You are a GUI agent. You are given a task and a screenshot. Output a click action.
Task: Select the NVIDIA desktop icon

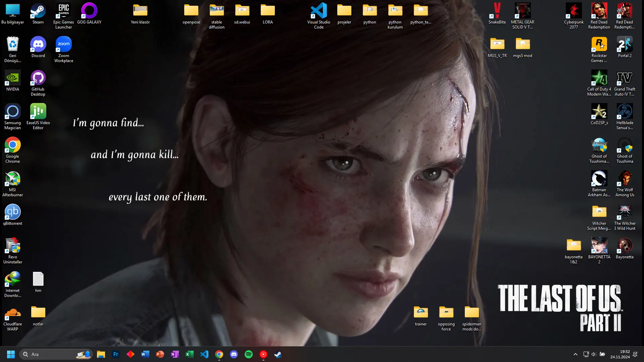coord(12,81)
